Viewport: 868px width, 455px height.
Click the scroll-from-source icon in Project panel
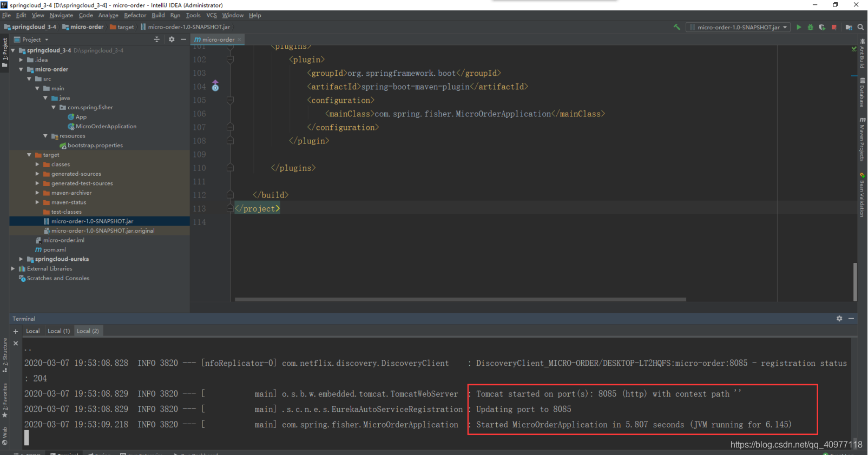click(157, 39)
